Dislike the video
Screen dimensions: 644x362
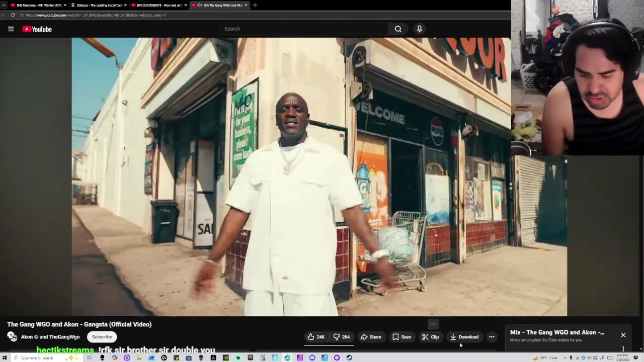coord(342,337)
